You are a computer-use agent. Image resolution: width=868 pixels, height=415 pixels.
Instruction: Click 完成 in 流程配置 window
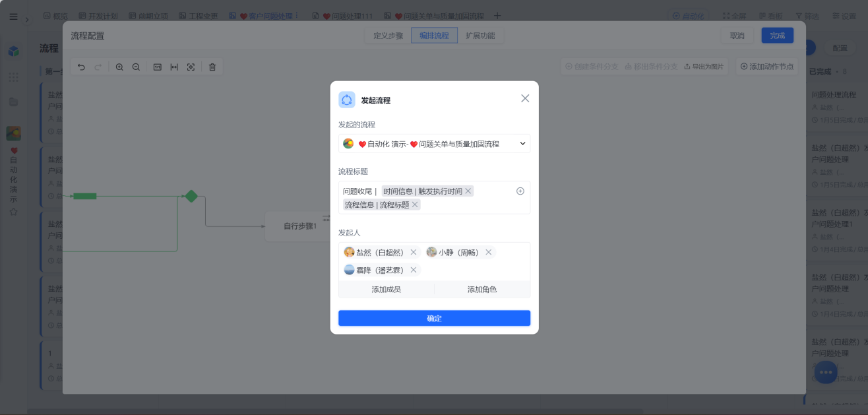click(x=778, y=36)
